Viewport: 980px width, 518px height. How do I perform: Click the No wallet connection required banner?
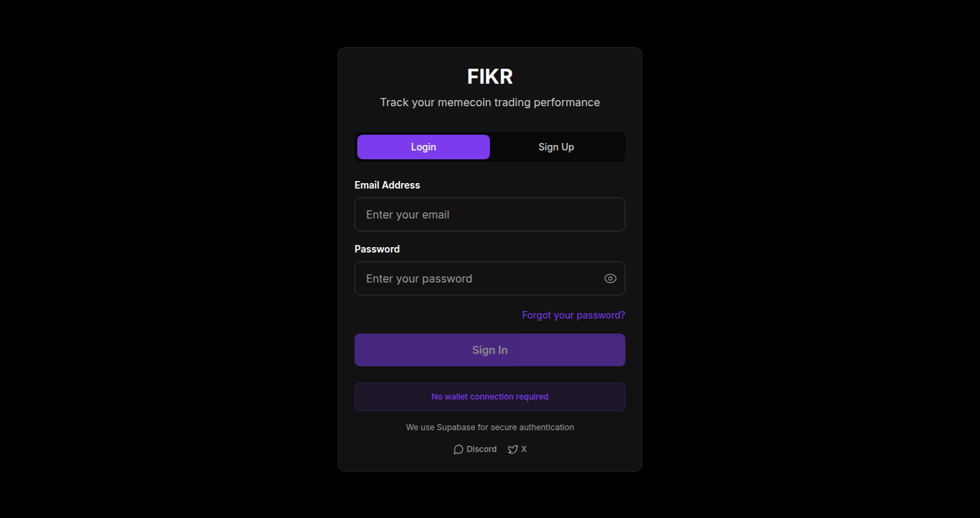(490, 397)
